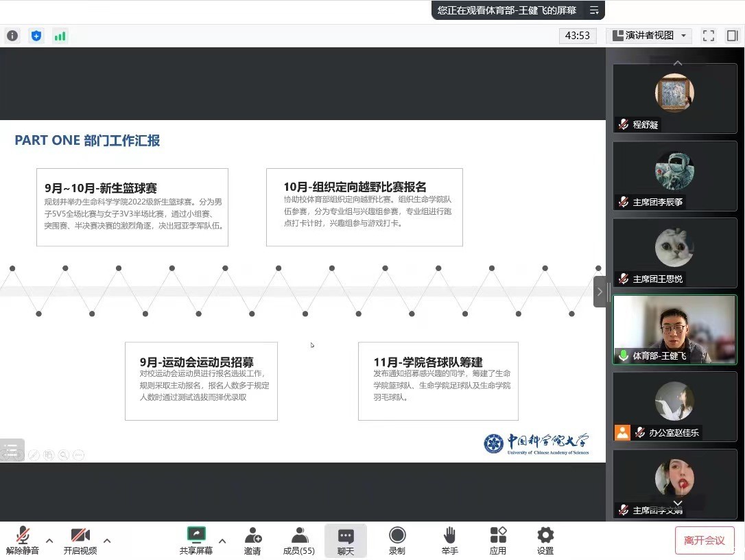The image size is (745, 560).
Task: Enter fullscreen mode
Action: tap(709, 36)
